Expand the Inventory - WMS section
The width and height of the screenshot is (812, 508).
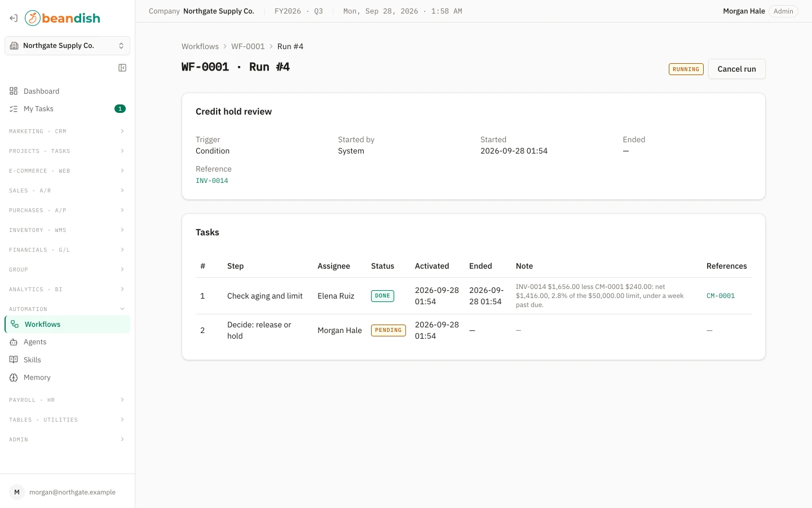click(67, 230)
